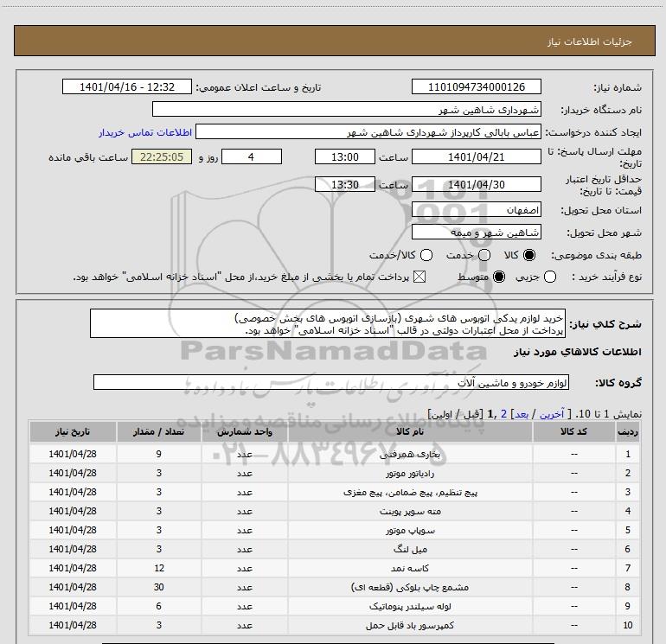Image resolution: width=666 pixels, height=644 pixels.
Task: Open the اطلاعات تماس خریدار link
Action: (145, 132)
